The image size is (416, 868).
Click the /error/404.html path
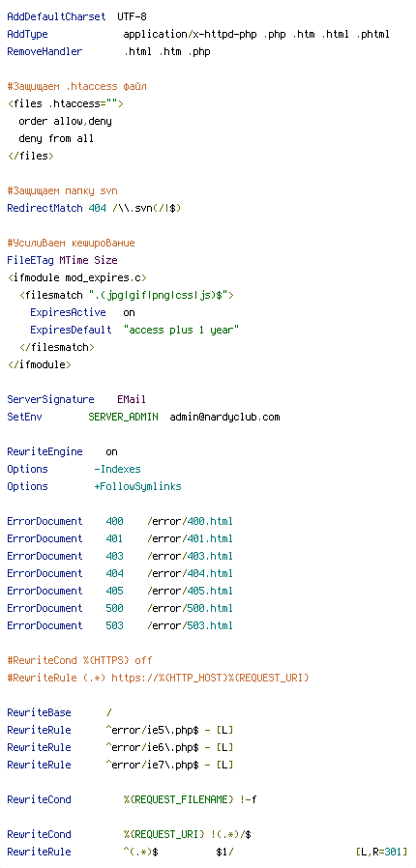point(190,573)
